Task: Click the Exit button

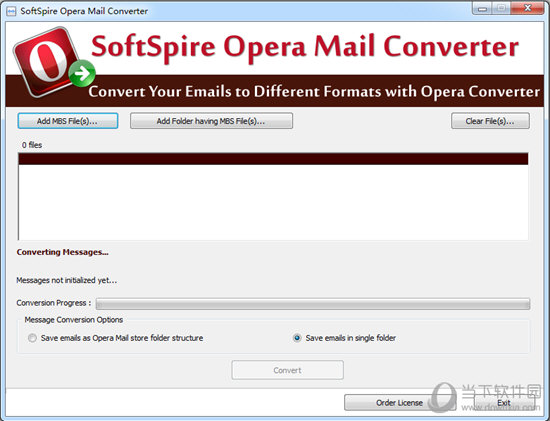Action: point(504,403)
